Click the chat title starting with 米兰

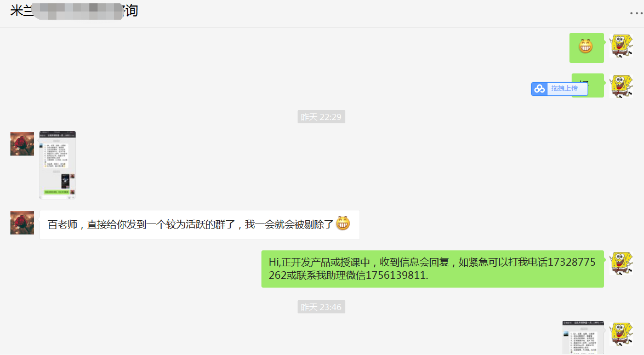(x=74, y=10)
